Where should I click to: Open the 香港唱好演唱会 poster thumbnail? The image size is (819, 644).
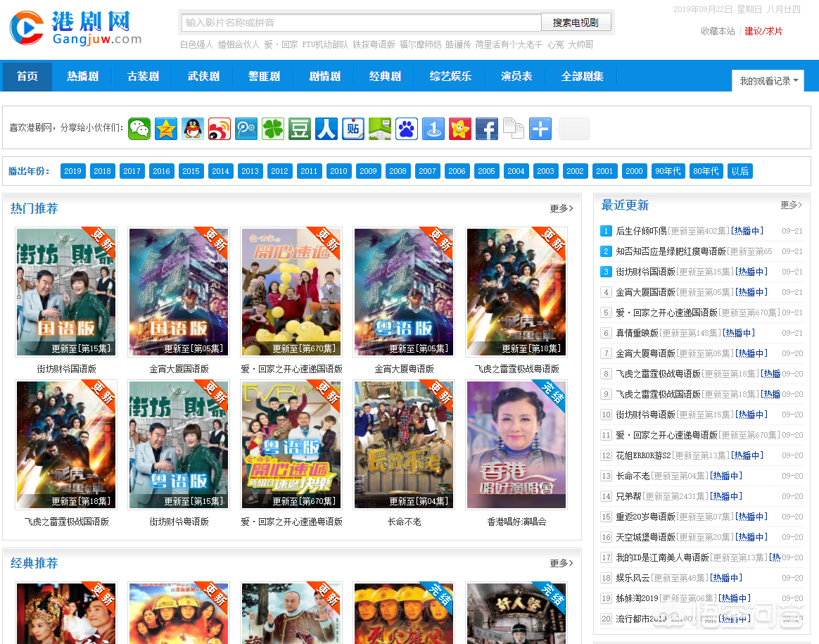(516, 445)
